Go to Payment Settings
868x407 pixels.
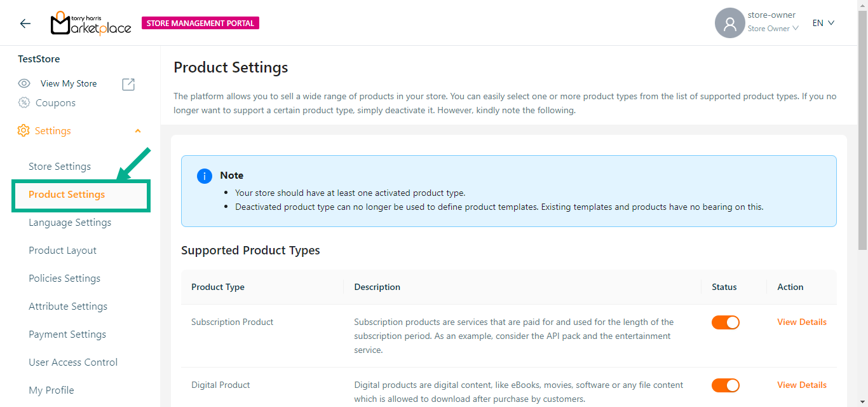click(x=67, y=335)
